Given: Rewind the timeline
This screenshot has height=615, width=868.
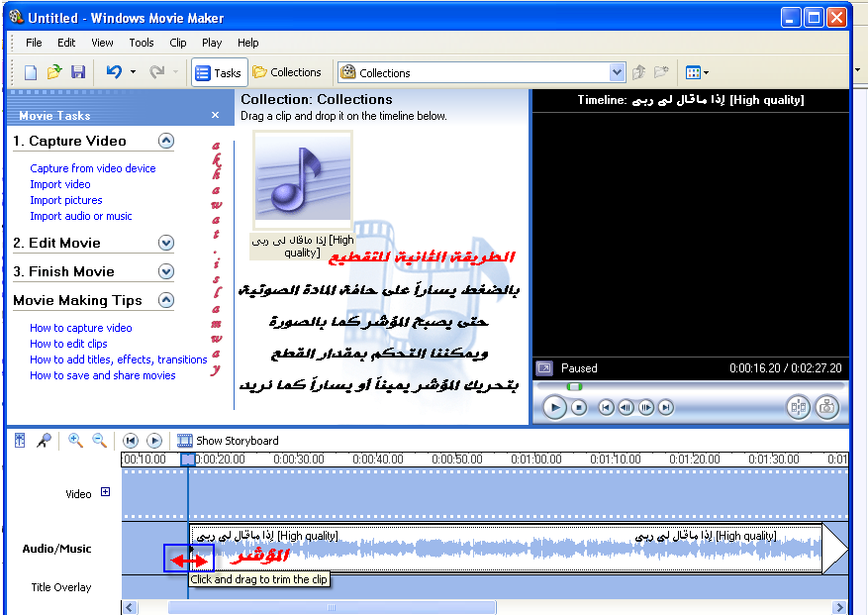Looking at the screenshot, I should coord(130,441).
